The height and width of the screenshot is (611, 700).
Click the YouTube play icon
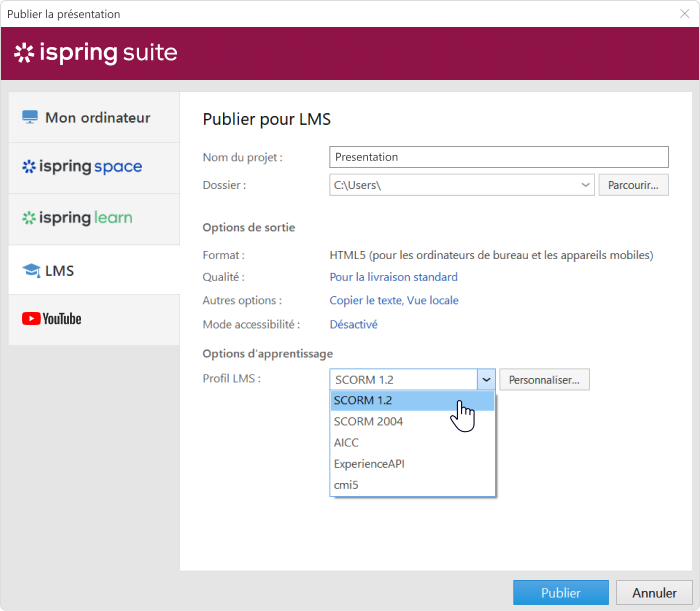pyautogui.click(x=31, y=319)
